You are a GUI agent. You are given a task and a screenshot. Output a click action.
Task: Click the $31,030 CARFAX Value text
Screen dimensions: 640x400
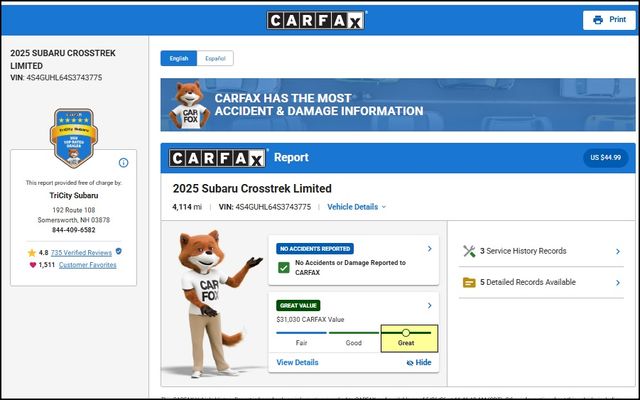click(x=310, y=320)
